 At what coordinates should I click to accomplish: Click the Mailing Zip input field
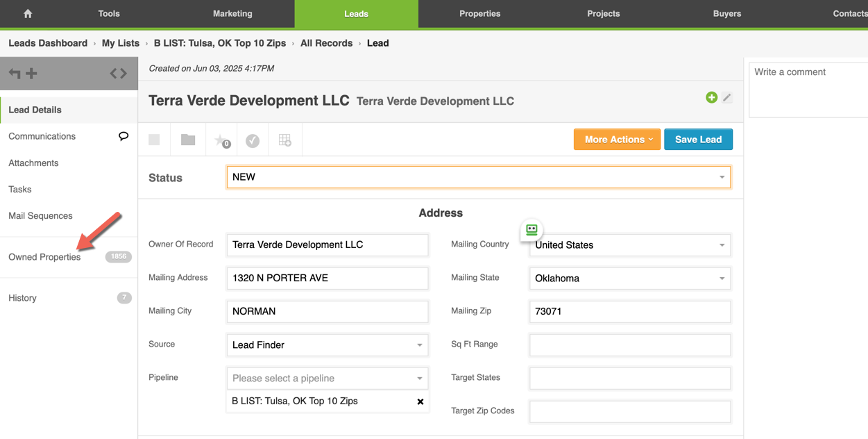[x=629, y=312]
